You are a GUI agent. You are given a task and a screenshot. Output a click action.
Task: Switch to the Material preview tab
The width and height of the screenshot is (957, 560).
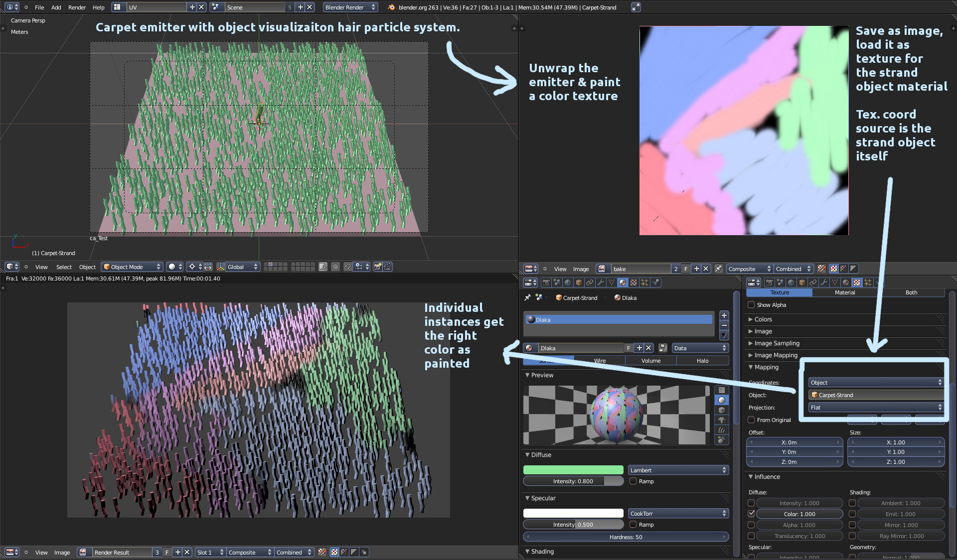coord(844,292)
